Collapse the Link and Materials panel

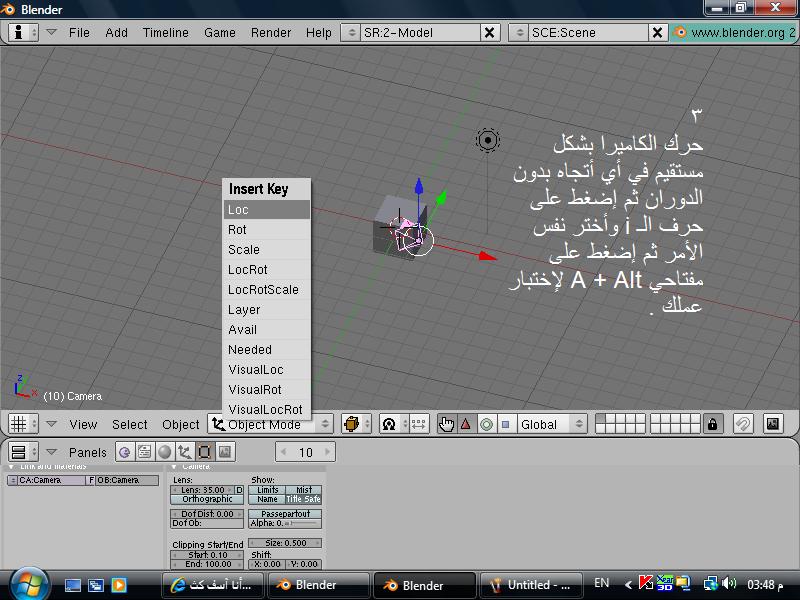click(12, 467)
